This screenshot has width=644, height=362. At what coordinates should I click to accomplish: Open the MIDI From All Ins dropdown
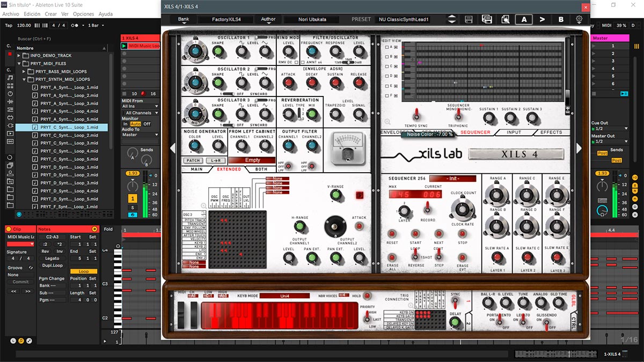point(140,106)
